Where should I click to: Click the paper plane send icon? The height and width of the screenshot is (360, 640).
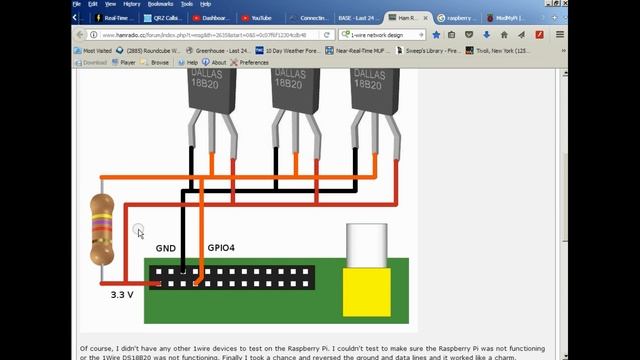pos(522,35)
